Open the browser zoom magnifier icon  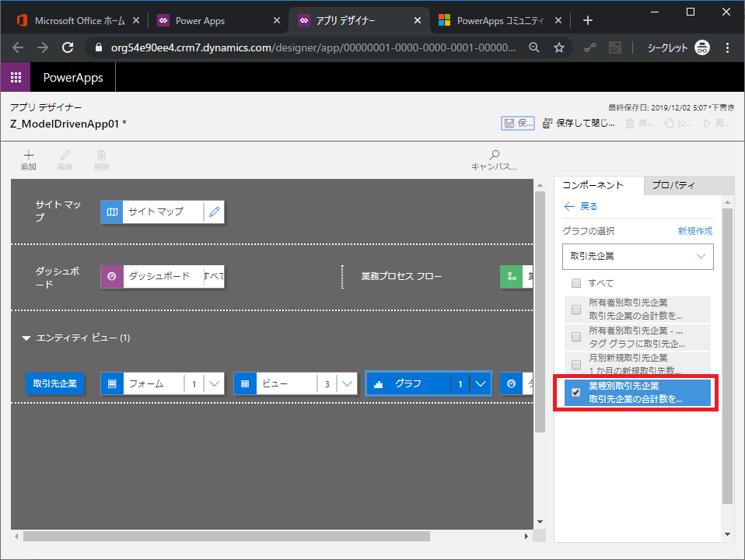click(x=534, y=47)
